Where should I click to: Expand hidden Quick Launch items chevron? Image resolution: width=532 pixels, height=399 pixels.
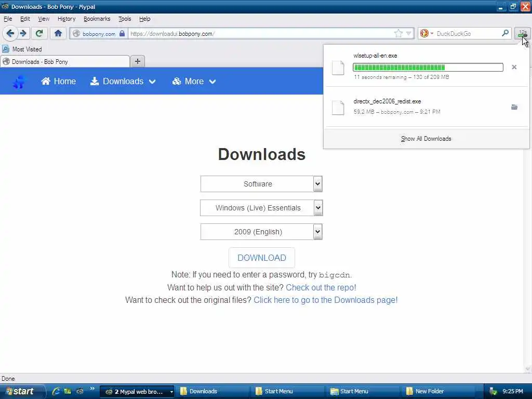(92, 389)
